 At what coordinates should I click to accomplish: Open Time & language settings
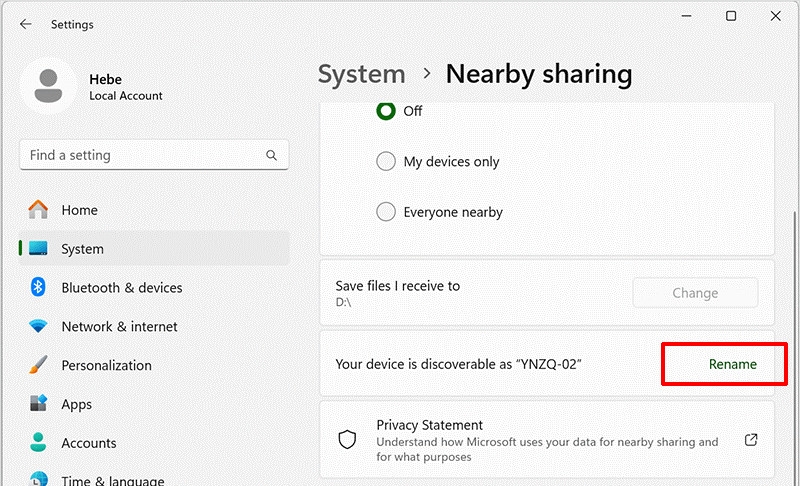point(113,480)
